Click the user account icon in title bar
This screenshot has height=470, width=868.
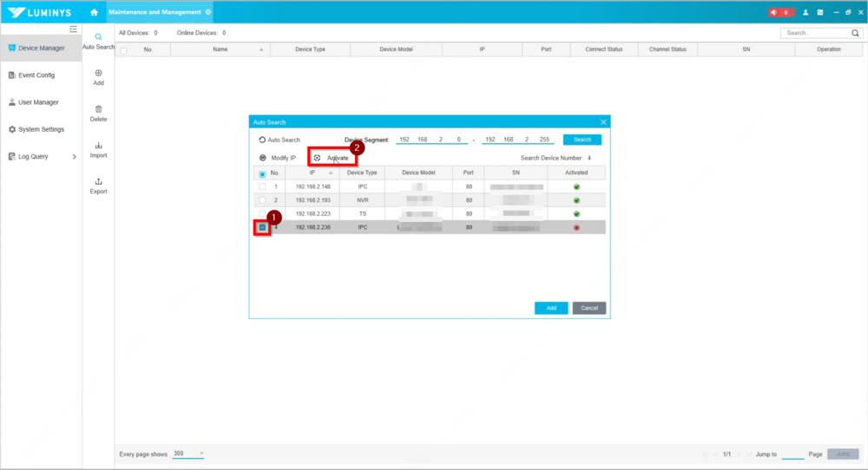(x=806, y=12)
